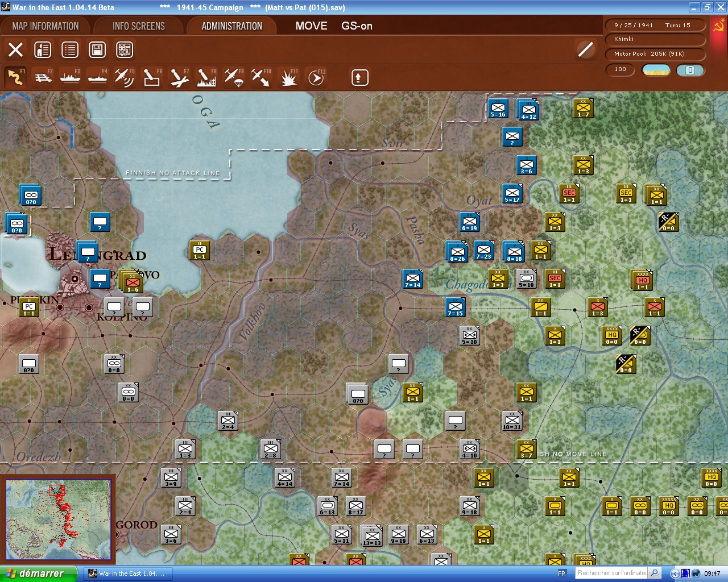Open the INFO SCREENS tab

pyautogui.click(x=139, y=26)
